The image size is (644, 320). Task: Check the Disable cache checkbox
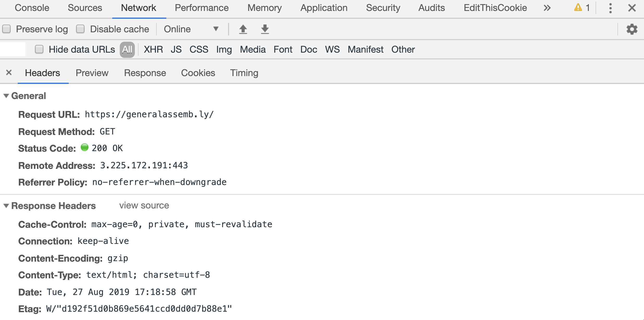(80, 29)
